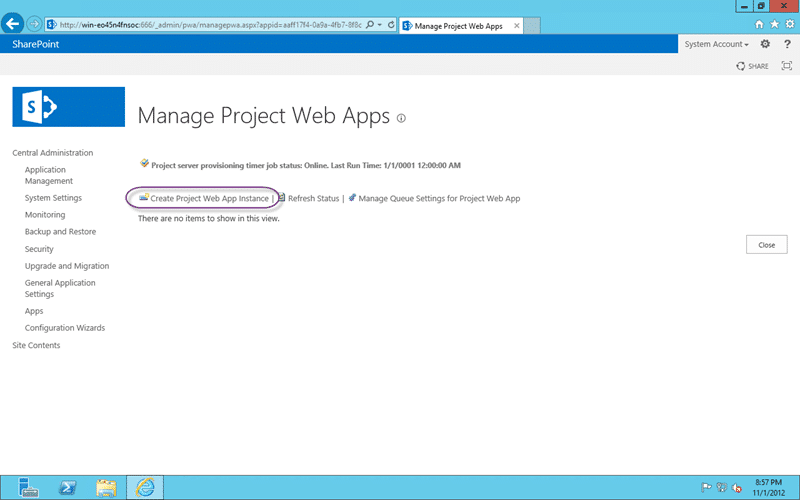Click the SharePoint brand link
Viewport: 800px width, 500px height.
[36, 44]
